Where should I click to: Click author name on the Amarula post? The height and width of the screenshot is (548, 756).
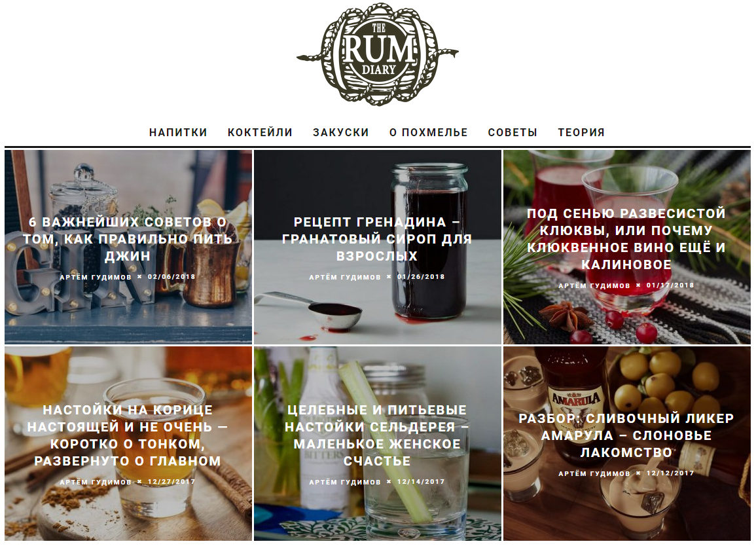594,474
